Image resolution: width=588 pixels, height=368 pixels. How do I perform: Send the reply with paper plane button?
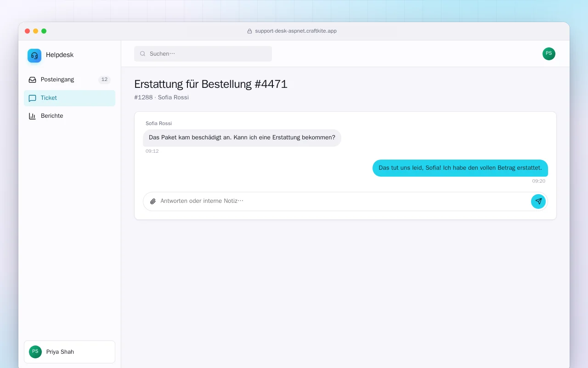point(538,201)
